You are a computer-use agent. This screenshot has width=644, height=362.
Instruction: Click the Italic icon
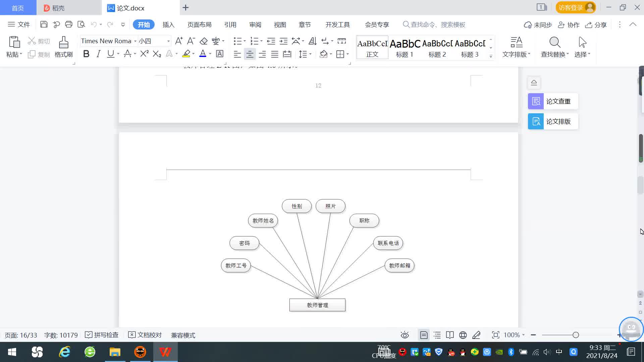[x=98, y=54]
